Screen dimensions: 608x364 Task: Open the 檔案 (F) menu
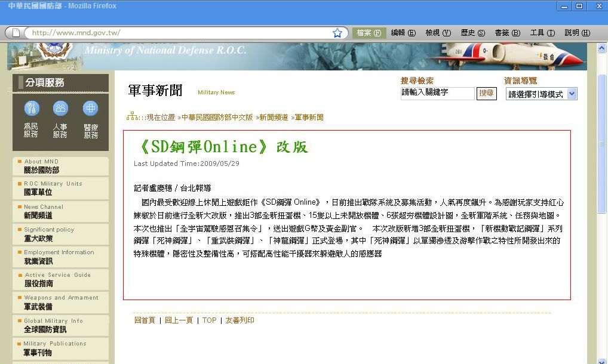click(x=369, y=33)
